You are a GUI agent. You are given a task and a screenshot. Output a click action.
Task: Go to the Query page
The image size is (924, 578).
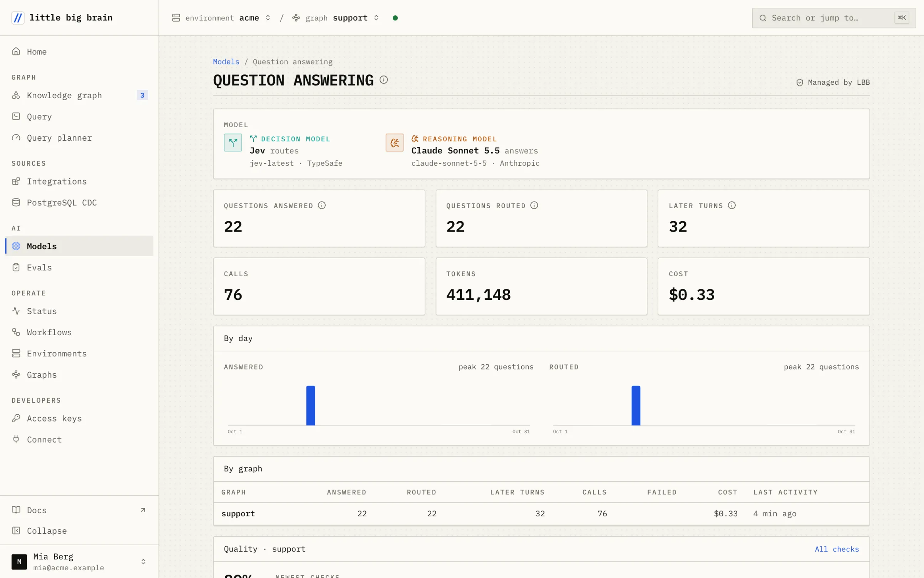(x=79, y=116)
